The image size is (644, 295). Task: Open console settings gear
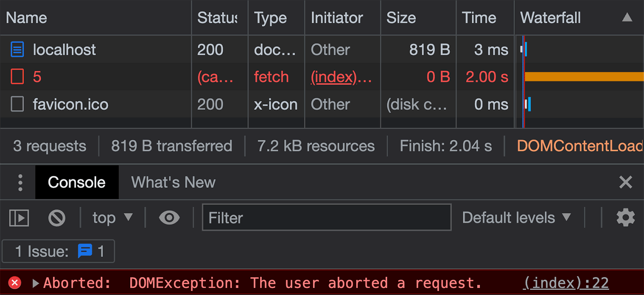(x=626, y=218)
